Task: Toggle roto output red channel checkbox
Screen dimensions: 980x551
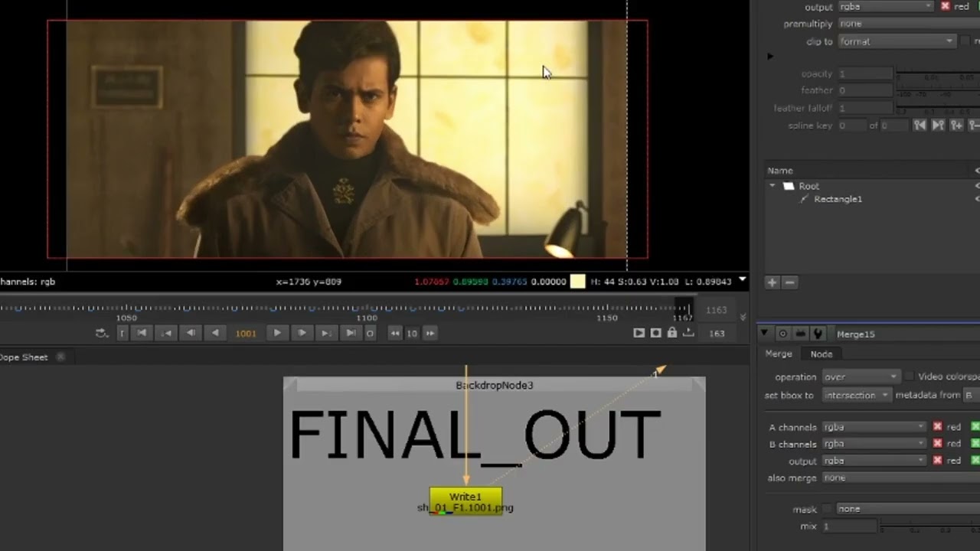Action: [x=945, y=6]
